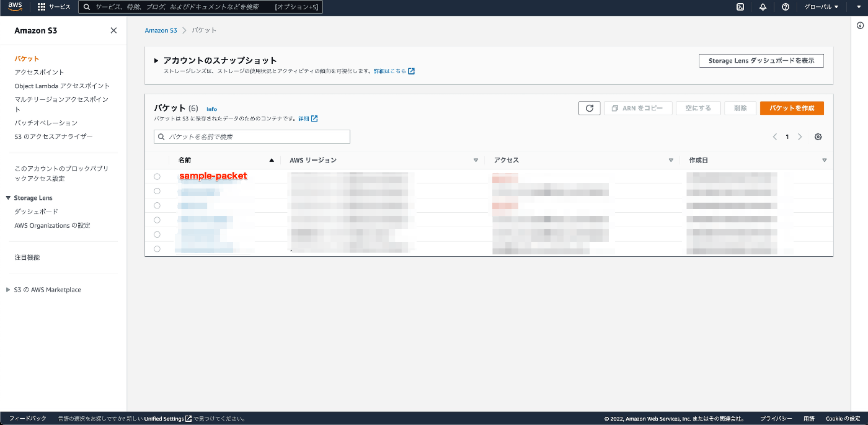Open the info panel icon at right edge
This screenshot has width=868, height=425.
(861, 25)
